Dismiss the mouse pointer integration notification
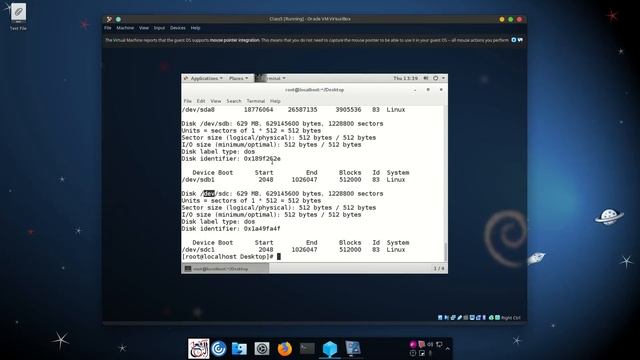 513,40
